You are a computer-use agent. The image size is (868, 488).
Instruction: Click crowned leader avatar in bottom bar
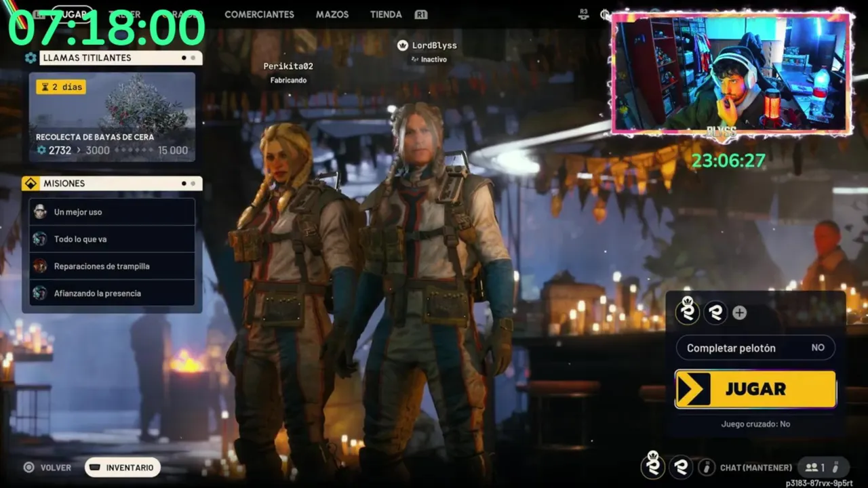coord(653,466)
